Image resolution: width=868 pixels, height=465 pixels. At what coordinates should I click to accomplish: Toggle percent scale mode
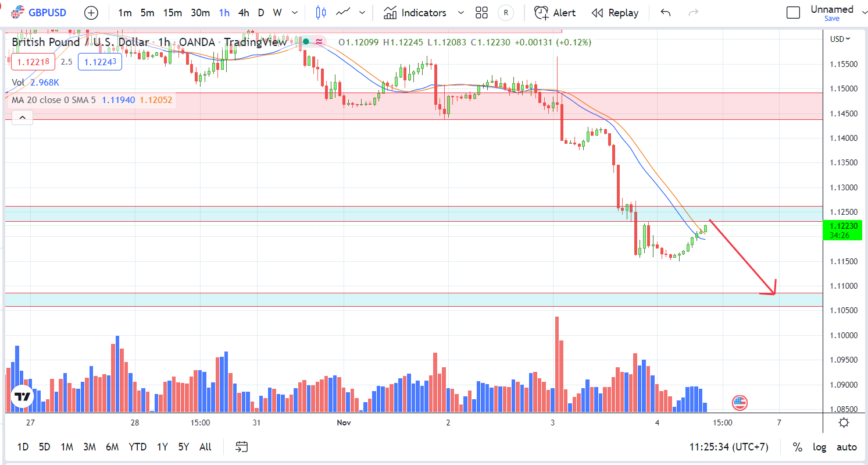point(798,447)
